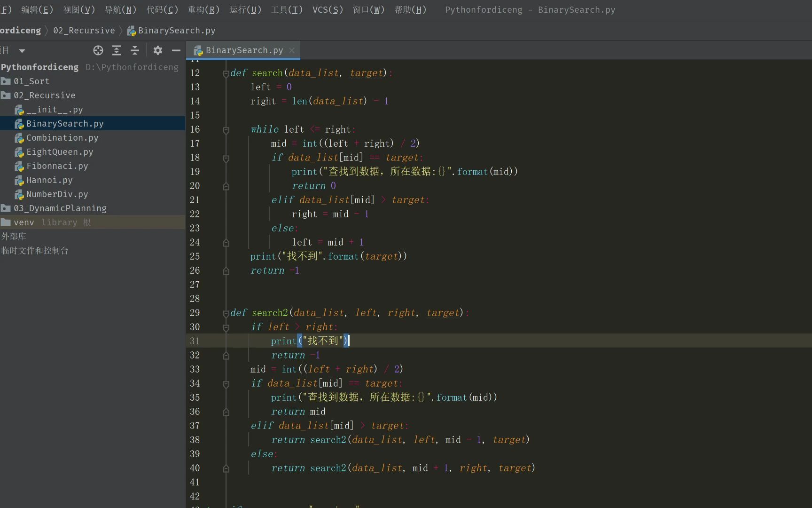Open the 运行(U) menu
The width and height of the screenshot is (812, 508).
click(x=245, y=9)
